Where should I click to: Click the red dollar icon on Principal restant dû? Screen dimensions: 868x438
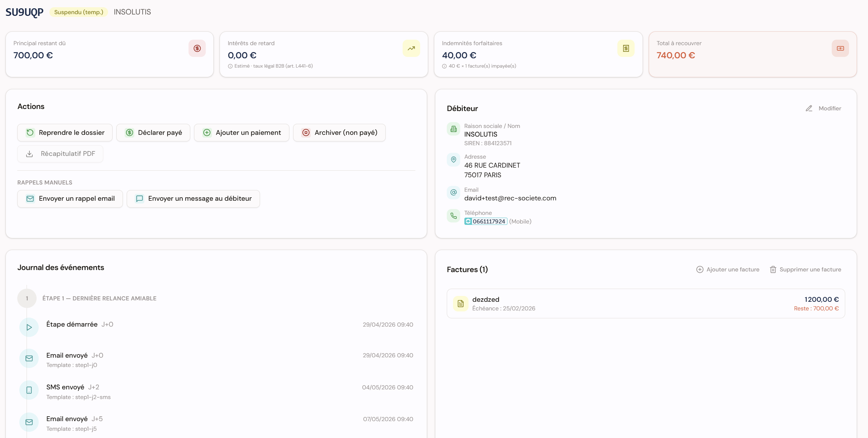click(197, 48)
